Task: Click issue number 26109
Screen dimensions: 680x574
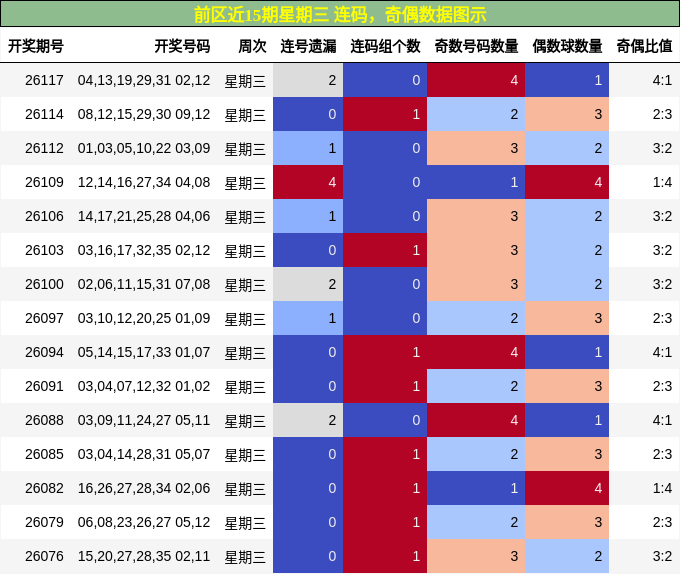Action: pyautogui.click(x=44, y=182)
